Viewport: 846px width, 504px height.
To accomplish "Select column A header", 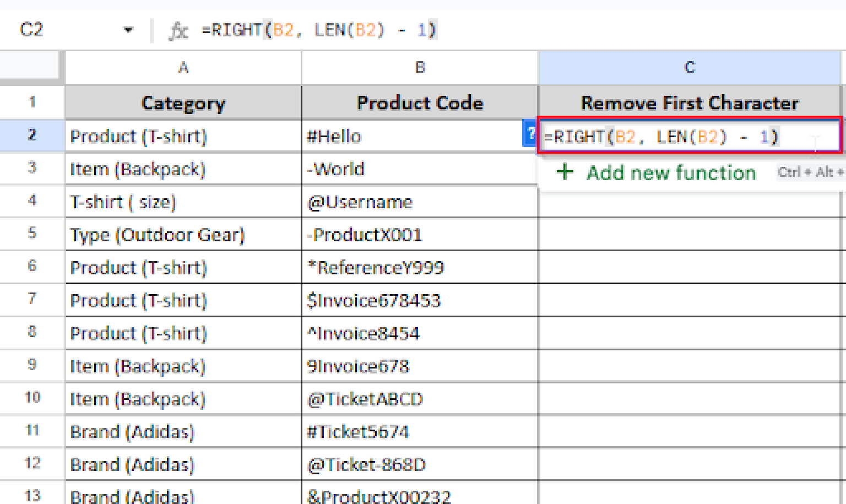I will tap(182, 67).
